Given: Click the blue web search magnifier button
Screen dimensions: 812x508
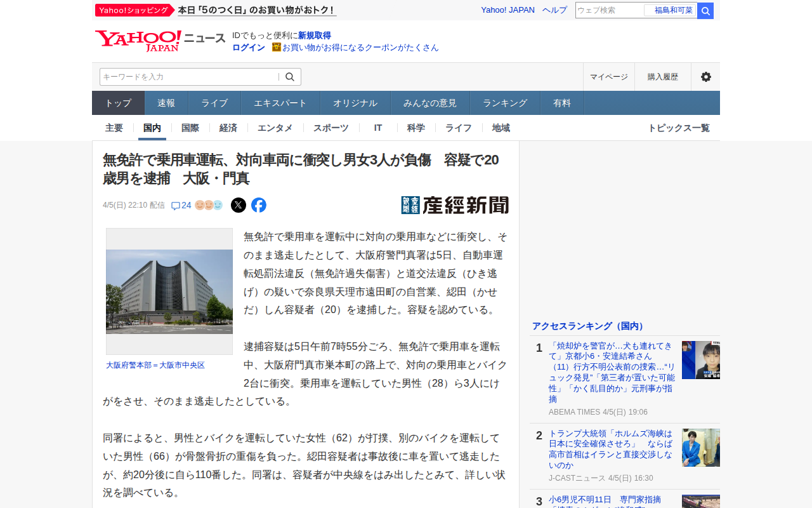Looking at the screenshot, I should coord(705,11).
